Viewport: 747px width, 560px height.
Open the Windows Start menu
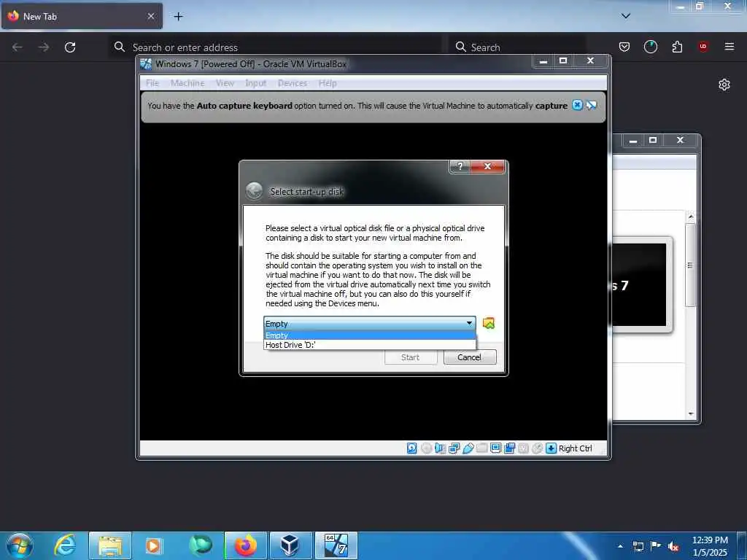pos(20,545)
